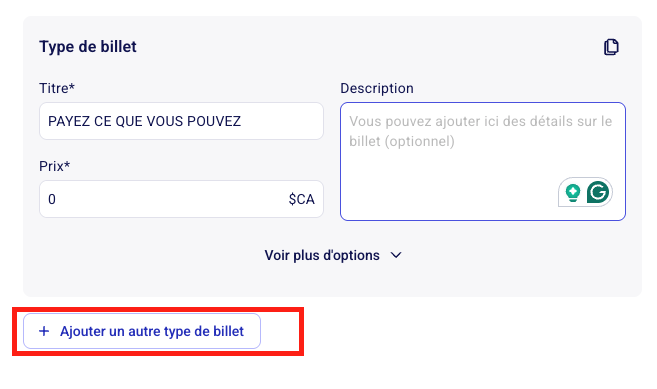This screenshot has width=657, height=389.
Task: Show more via Voir plus d'options
Action: 322,255
